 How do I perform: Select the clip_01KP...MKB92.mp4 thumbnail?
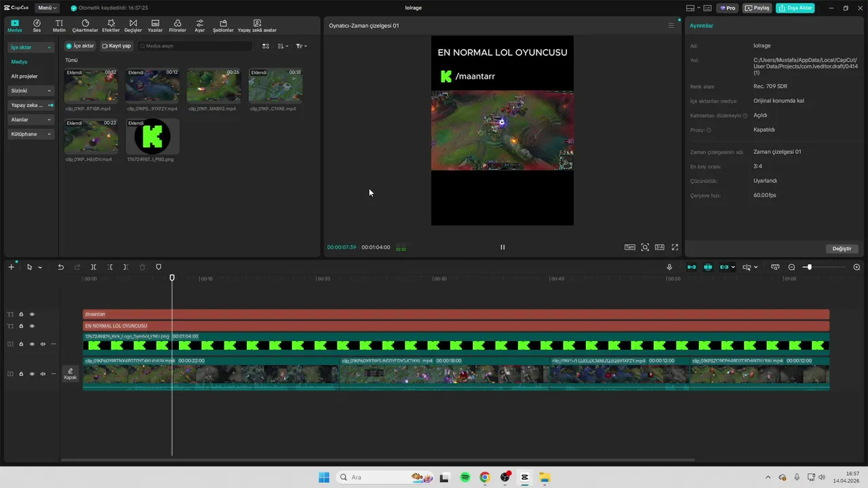tap(214, 85)
